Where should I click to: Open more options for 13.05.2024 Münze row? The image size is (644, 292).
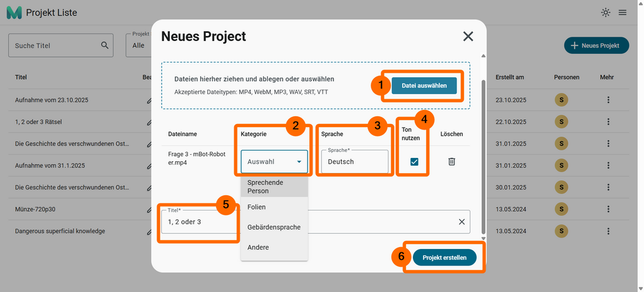609,209
